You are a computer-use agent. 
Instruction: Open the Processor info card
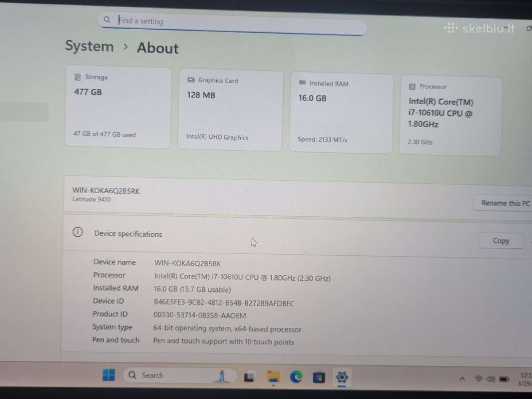pos(450,116)
